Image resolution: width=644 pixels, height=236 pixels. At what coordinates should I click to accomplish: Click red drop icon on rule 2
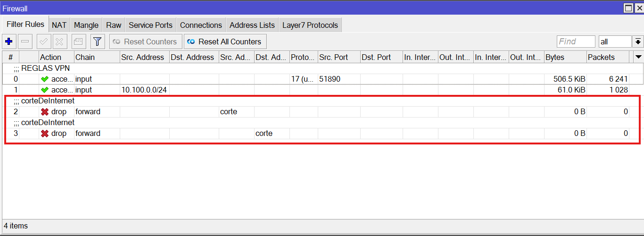pos(45,112)
